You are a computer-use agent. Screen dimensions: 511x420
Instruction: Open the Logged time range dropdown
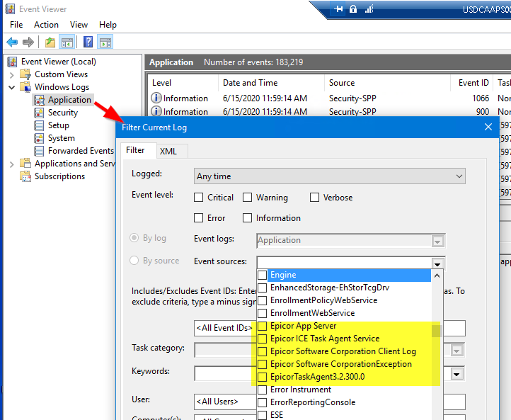tap(329, 176)
